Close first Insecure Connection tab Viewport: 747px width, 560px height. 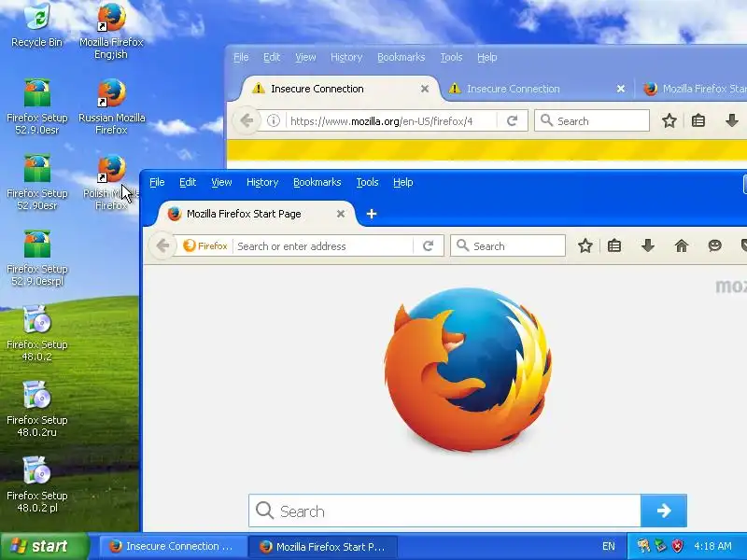425,89
